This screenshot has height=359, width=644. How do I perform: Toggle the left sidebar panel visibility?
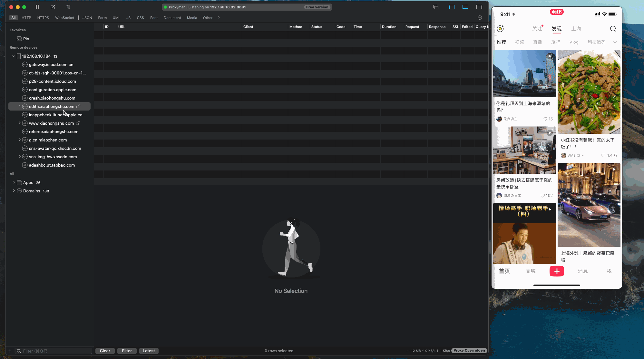pos(451,7)
